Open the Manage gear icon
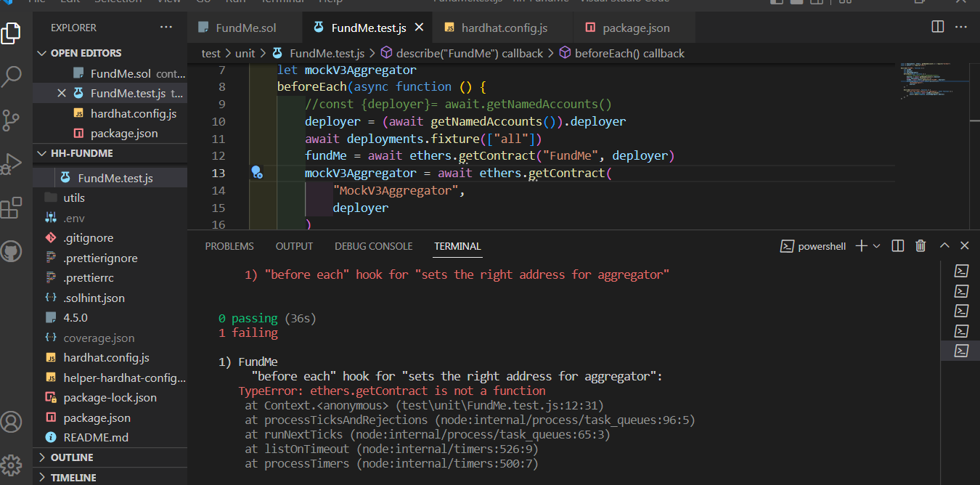 click(x=11, y=465)
